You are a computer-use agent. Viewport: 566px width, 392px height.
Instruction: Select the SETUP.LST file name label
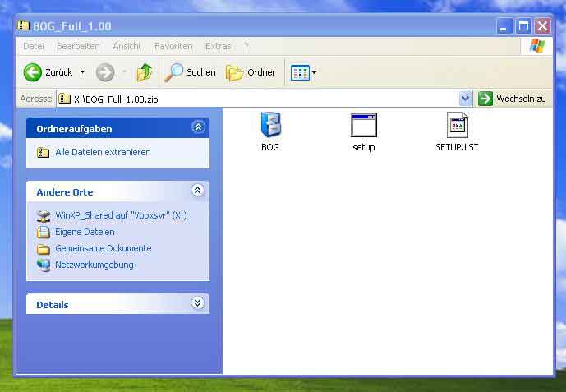click(x=457, y=147)
